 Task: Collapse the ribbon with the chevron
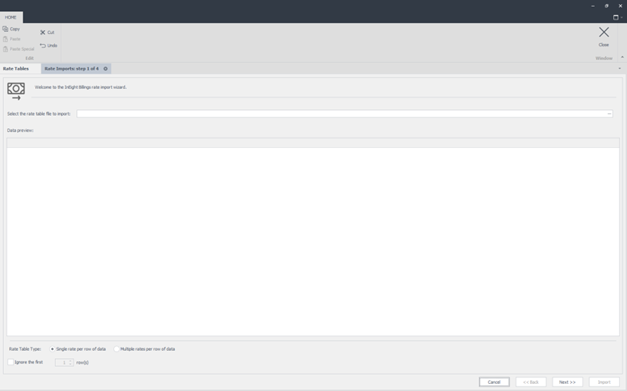[x=622, y=58]
